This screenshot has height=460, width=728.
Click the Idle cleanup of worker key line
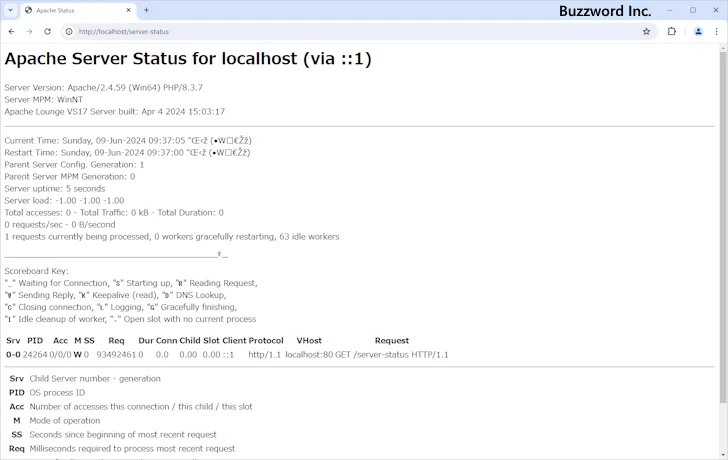[x=130, y=319]
